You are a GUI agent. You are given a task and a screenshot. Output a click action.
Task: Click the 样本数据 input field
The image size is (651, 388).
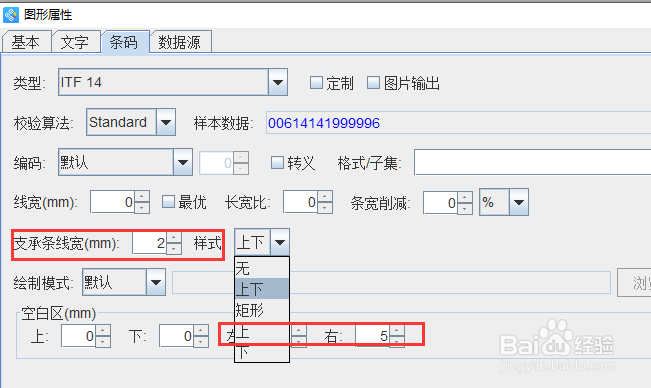point(458,123)
